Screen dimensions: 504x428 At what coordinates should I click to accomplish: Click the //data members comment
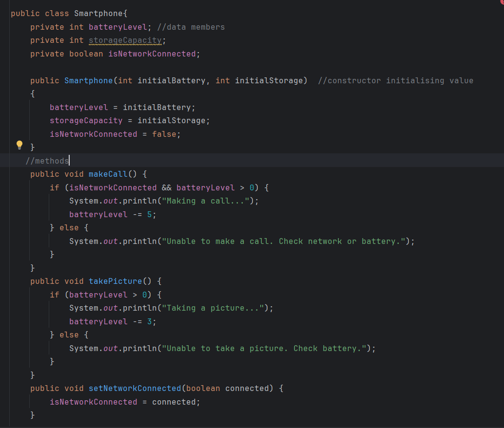190,27
